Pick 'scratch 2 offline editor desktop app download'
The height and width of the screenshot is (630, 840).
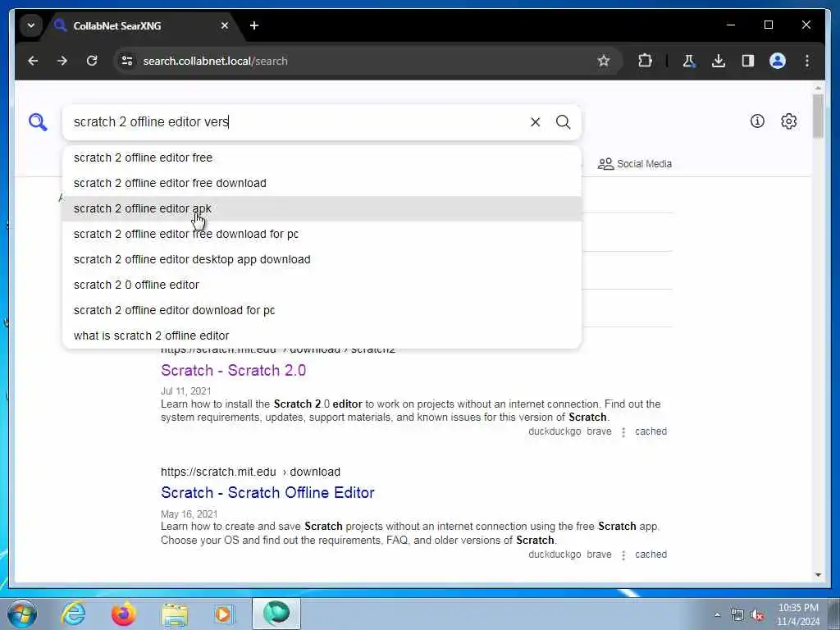click(x=322, y=259)
